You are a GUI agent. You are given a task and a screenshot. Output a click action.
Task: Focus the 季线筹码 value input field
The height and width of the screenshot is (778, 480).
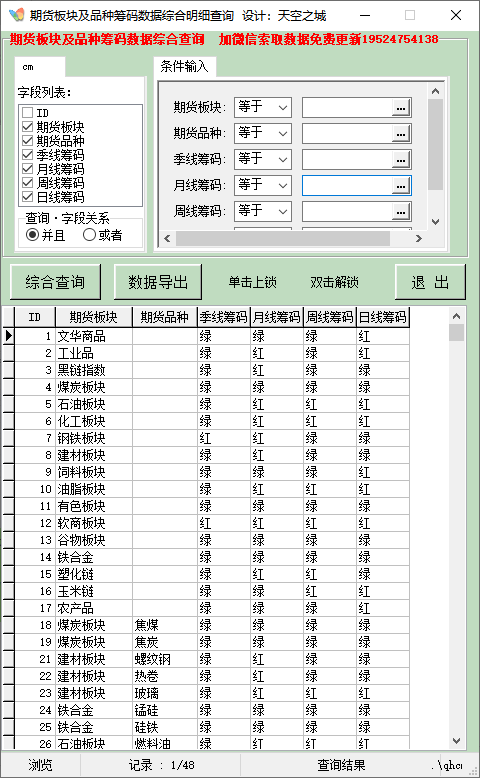pyautogui.click(x=346, y=160)
